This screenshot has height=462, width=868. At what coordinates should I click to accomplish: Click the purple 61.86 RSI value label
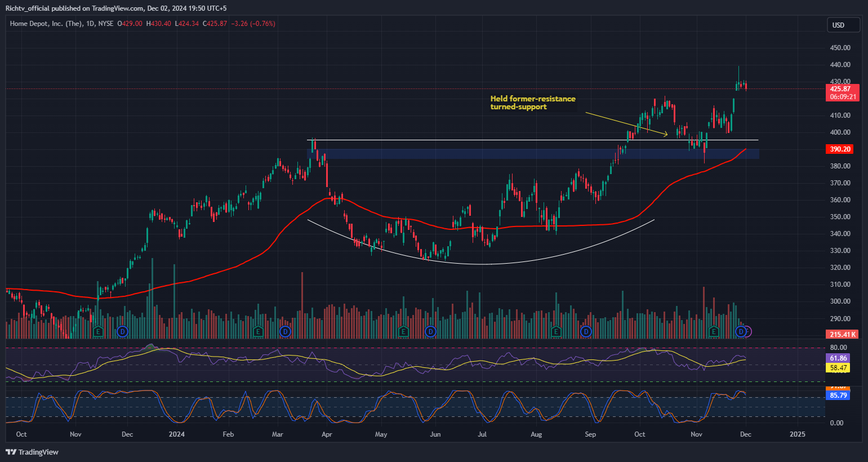point(838,358)
